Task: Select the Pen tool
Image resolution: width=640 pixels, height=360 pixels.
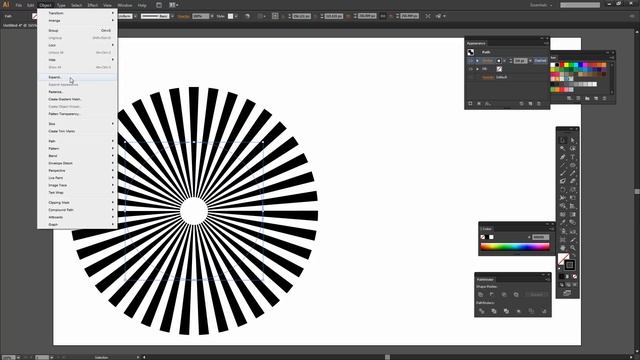Action: [563, 157]
